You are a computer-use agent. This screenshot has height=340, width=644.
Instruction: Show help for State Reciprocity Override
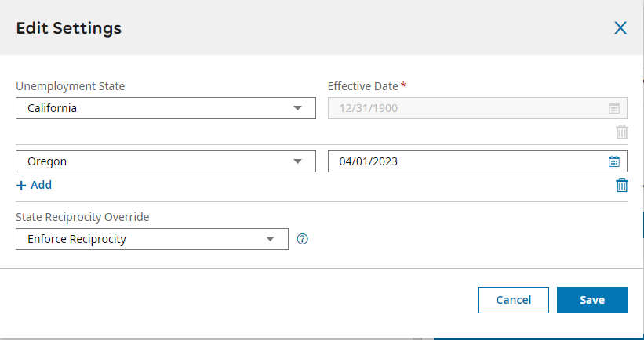[302, 239]
